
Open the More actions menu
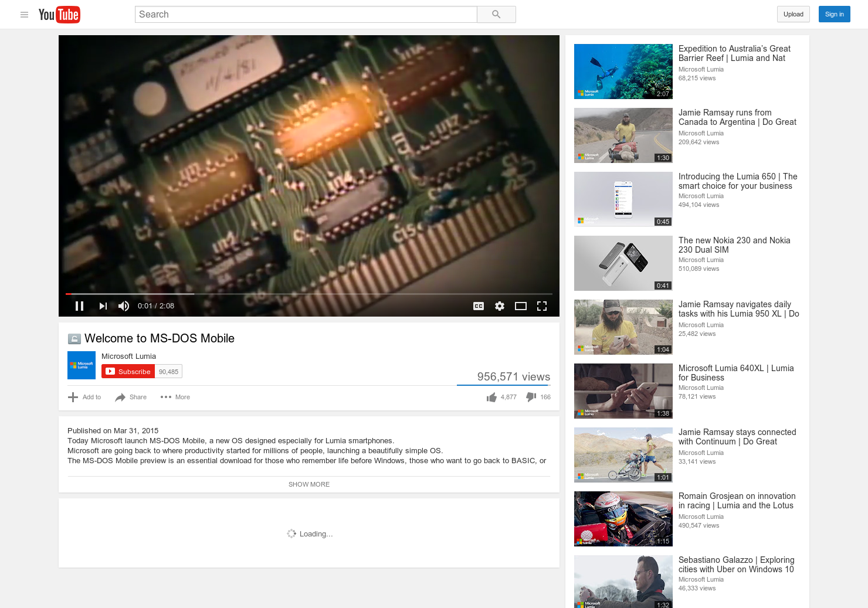click(175, 398)
